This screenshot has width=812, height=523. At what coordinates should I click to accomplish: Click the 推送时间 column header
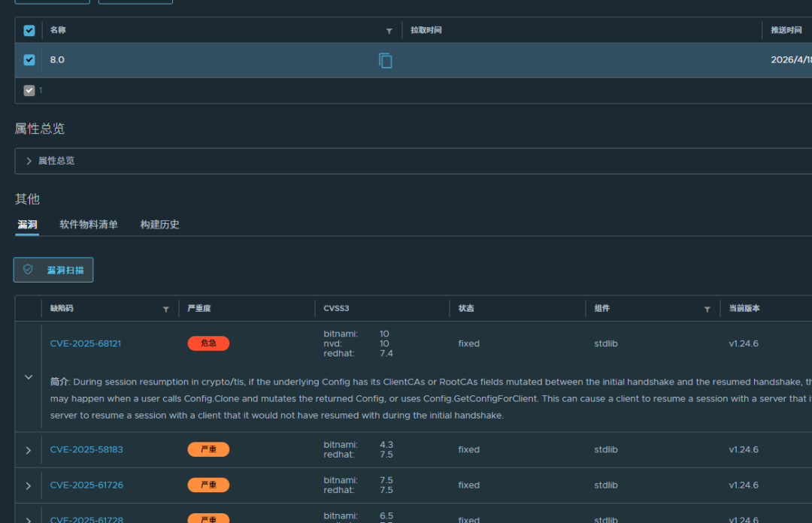click(x=786, y=31)
